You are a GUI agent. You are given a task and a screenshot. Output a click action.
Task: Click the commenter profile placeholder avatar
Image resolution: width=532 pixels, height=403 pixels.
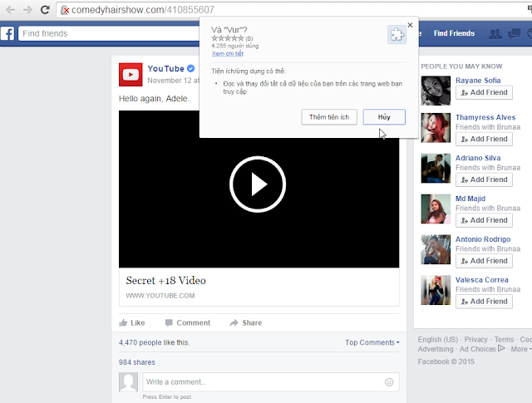128,382
